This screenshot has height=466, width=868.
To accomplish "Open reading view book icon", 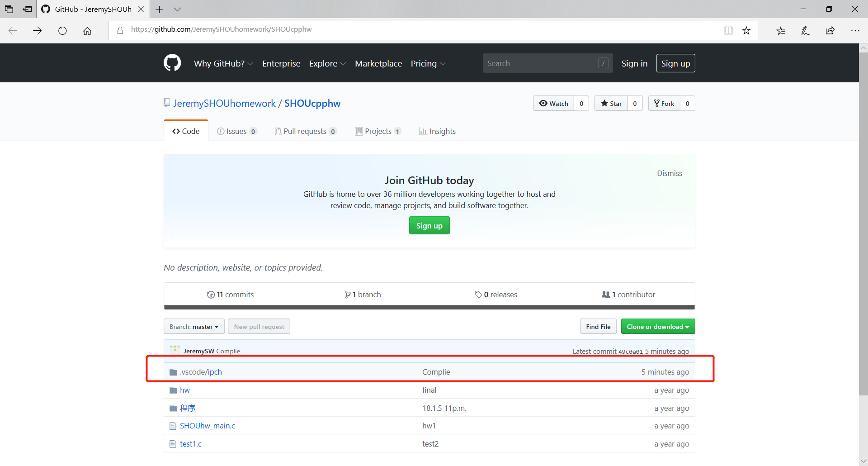I will (x=728, y=30).
